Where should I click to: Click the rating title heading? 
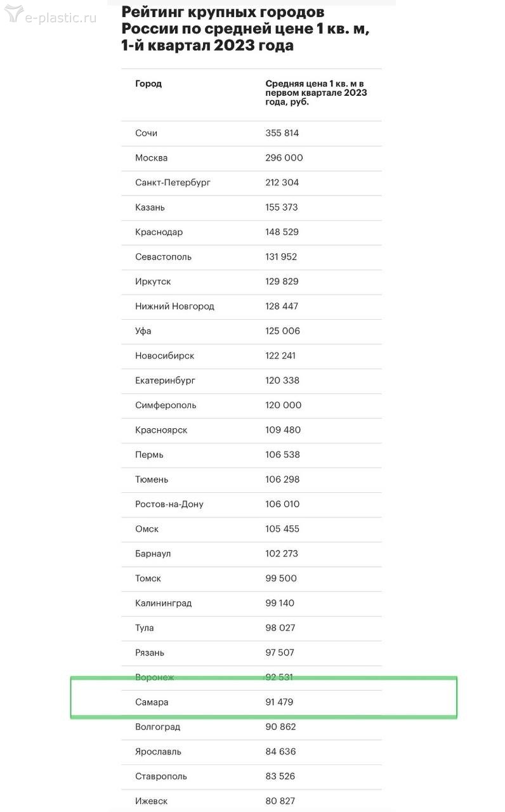click(245, 29)
